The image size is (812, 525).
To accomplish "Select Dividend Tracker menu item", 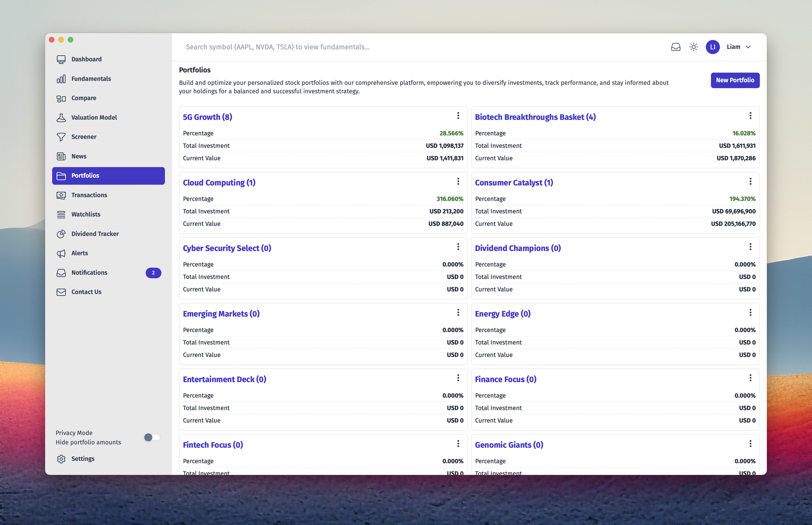I will [x=108, y=234].
